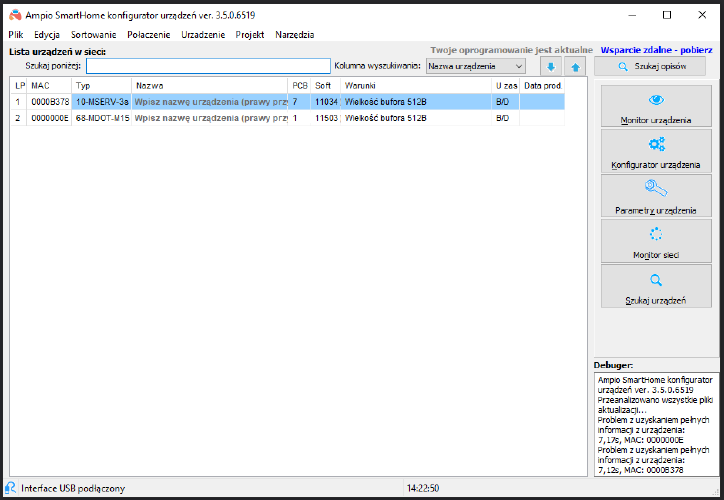
Task: Open the Projekt menu
Action: (250, 35)
